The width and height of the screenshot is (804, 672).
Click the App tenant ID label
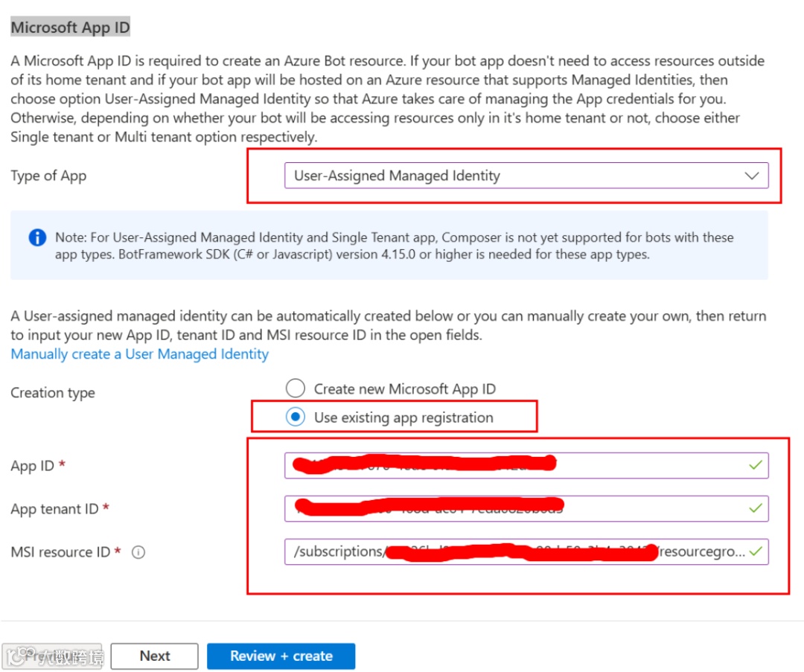tap(54, 508)
